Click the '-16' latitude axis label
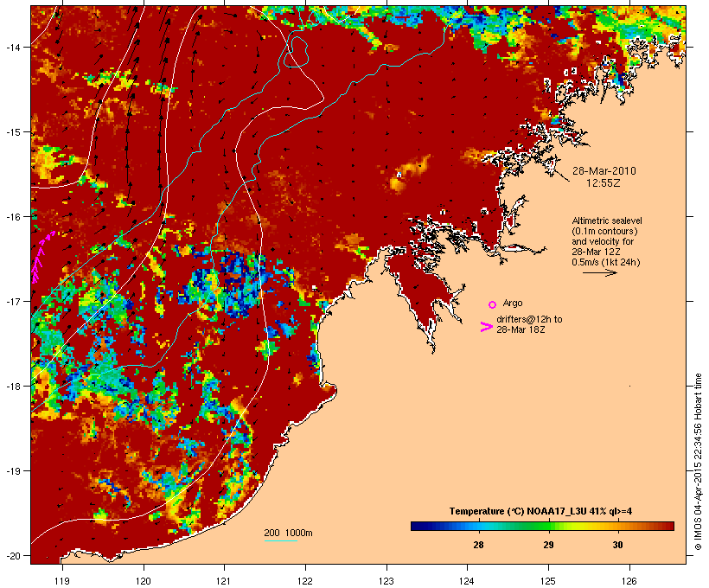Screen dimensions: 709x588 (13, 217)
